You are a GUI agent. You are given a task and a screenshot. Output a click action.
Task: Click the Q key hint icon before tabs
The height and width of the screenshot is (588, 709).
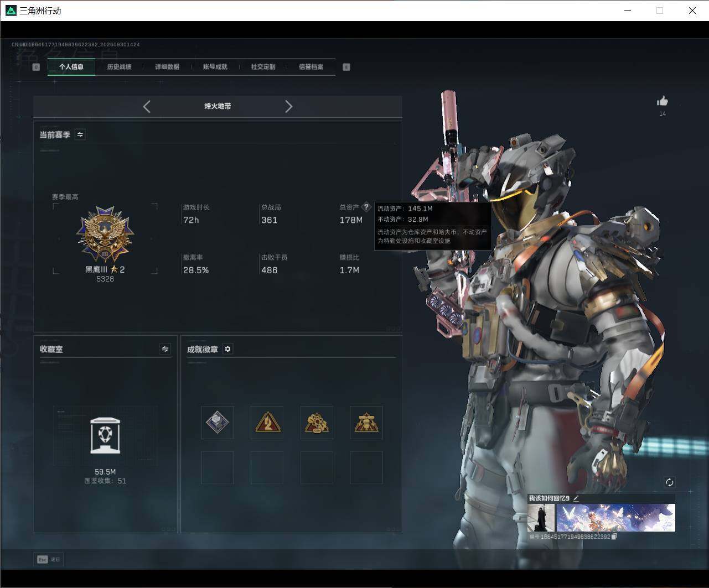coord(36,67)
